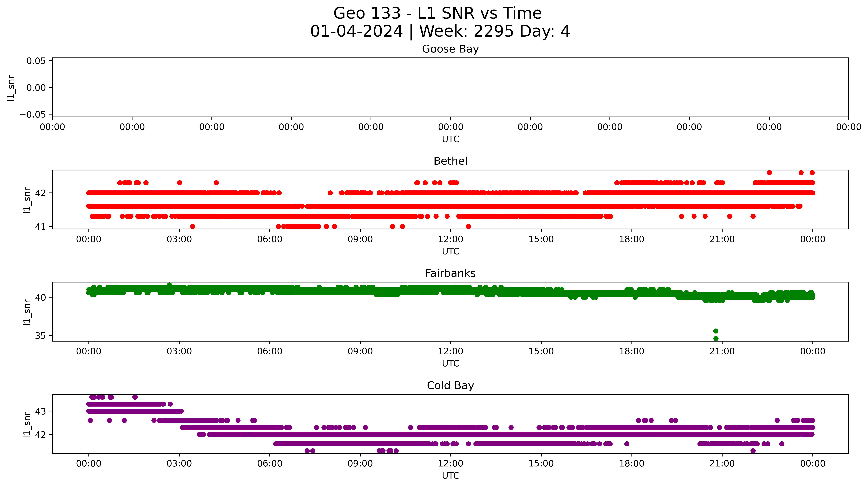Click the '12:00' x-tick under Bethel plot
Screen dimensions: 868x487
(451, 240)
